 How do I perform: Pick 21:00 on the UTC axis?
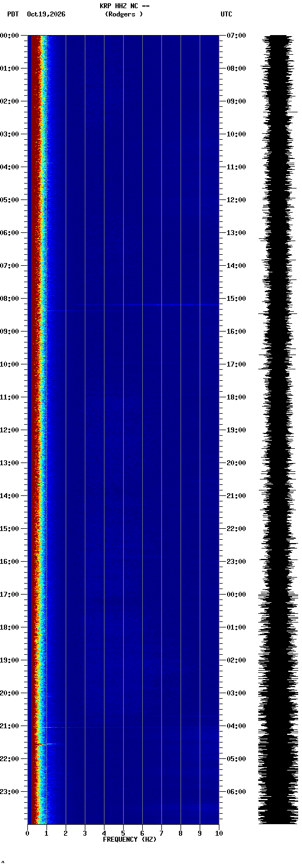[236, 496]
